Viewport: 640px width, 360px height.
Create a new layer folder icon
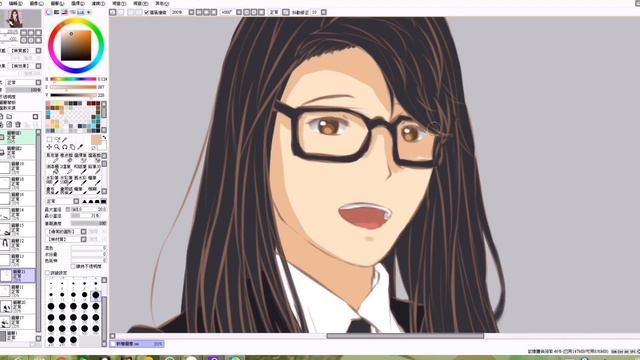pyautogui.click(x=9, y=117)
